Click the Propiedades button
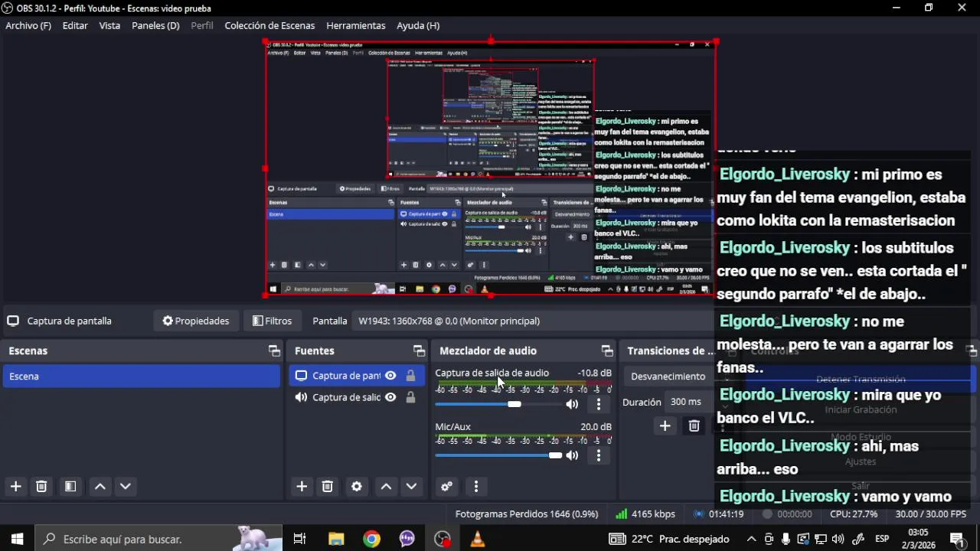Viewport: 980px width, 551px height. (x=196, y=321)
